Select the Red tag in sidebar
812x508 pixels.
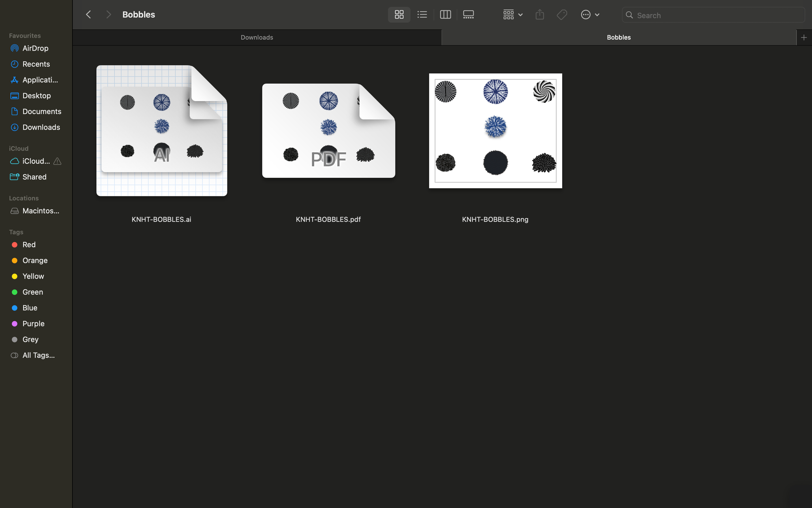[x=29, y=245]
